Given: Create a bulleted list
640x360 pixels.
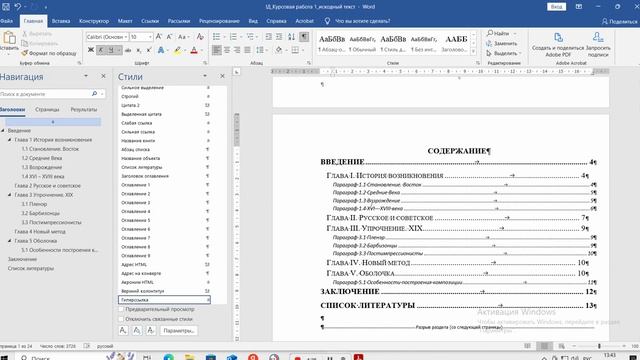Looking at the screenshot, I should click(216, 37).
